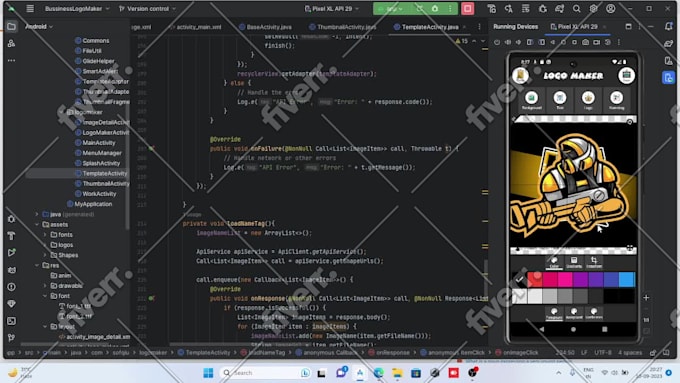
Task: Pick the red color swatch
Action: [x=535, y=279]
